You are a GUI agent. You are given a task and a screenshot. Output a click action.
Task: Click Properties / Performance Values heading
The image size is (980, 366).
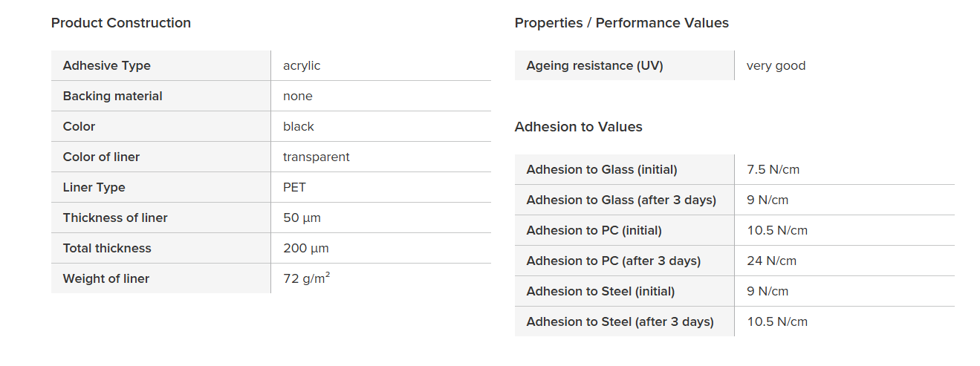click(621, 23)
